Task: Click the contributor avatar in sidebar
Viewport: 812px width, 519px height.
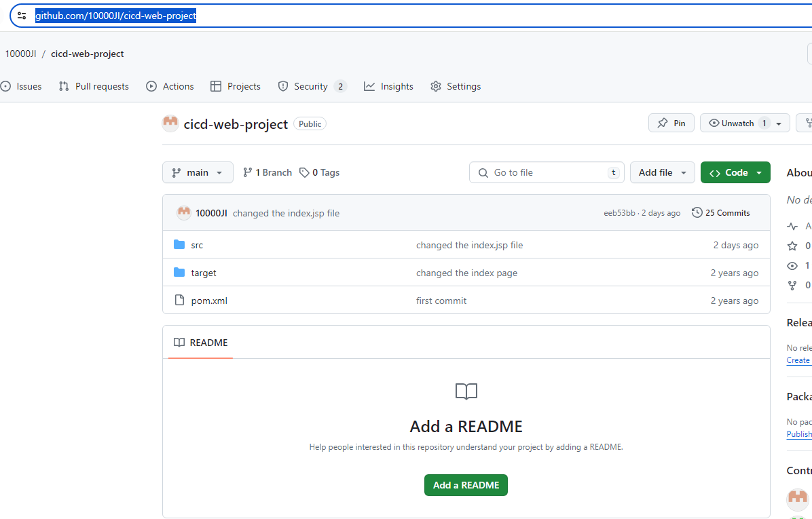Action: pyautogui.click(x=798, y=500)
